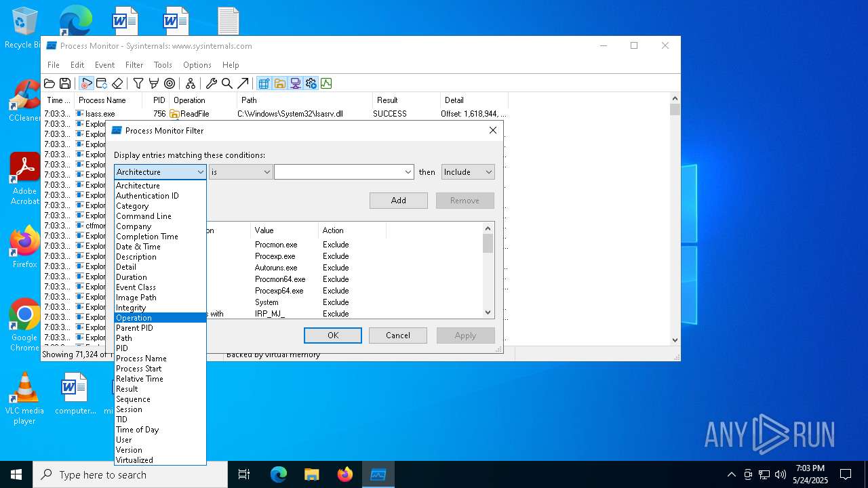Toggle Show Process and Thread Activity icon
The image size is (868, 488).
click(311, 83)
